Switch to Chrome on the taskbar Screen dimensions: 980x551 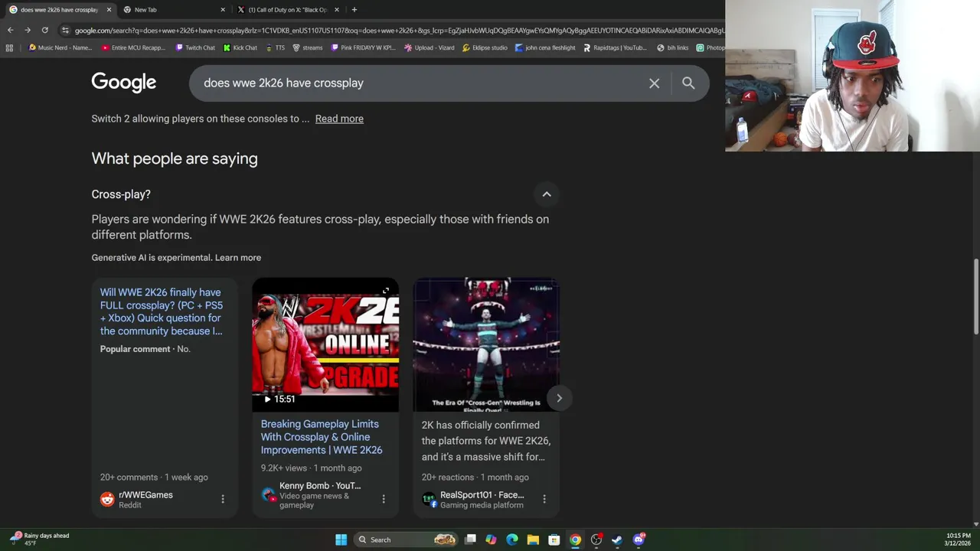point(575,540)
